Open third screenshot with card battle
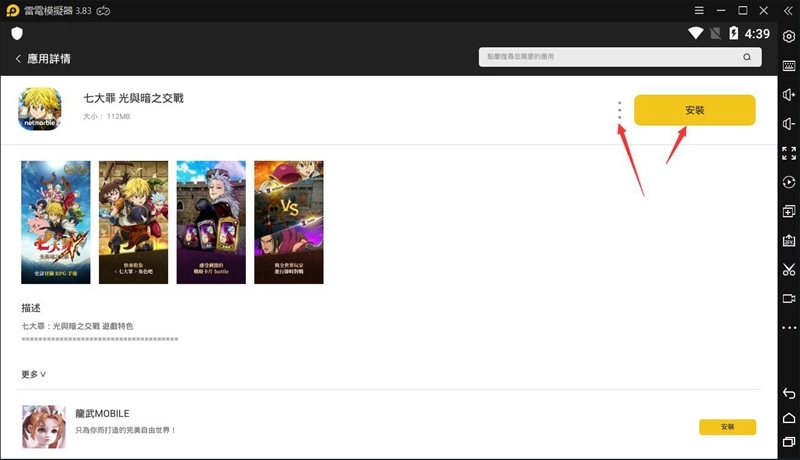The height and width of the screenshot is (460, 800). pyautogui.click(x=211, y=222)
